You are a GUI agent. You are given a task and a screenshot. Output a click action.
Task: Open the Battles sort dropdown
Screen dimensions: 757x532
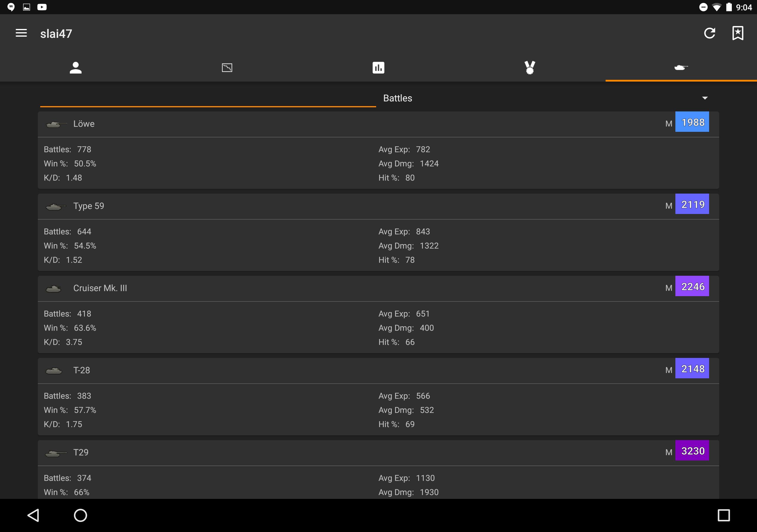[x=546, y=98]
